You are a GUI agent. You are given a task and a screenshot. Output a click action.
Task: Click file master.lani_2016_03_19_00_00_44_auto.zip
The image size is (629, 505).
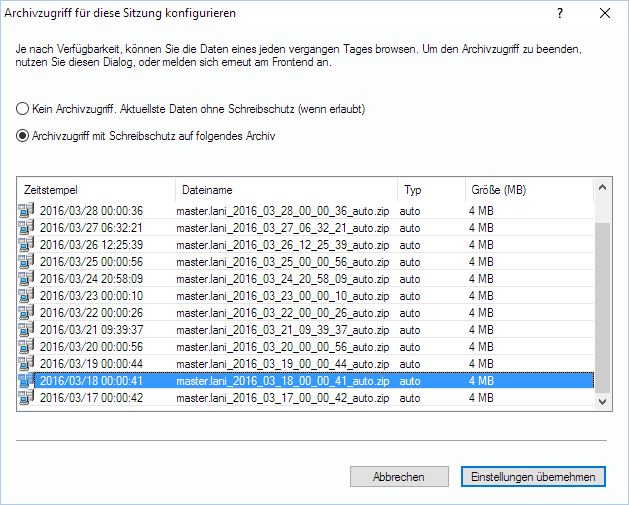pos(283,364)
